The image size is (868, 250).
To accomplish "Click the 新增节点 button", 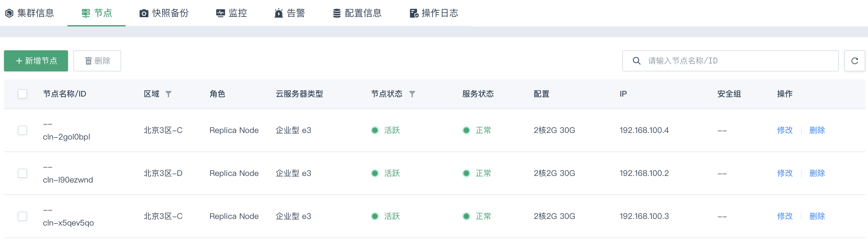I will [36, 61].
